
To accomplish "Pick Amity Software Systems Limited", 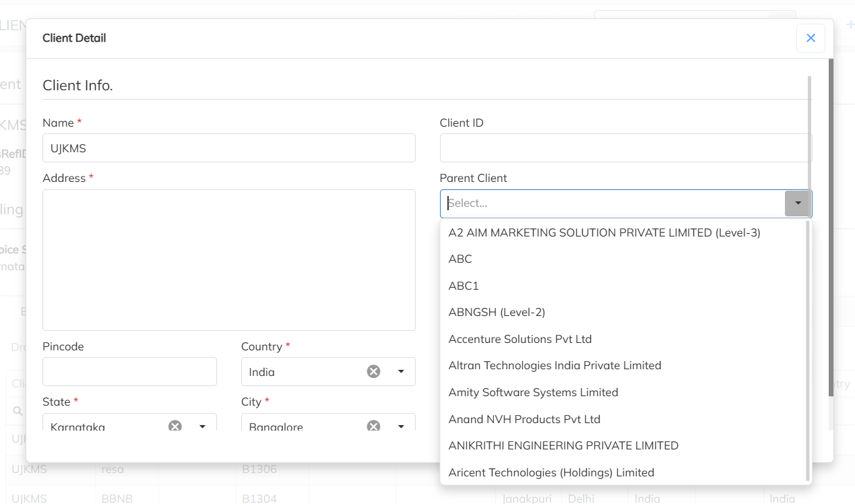I will point(533,392).
